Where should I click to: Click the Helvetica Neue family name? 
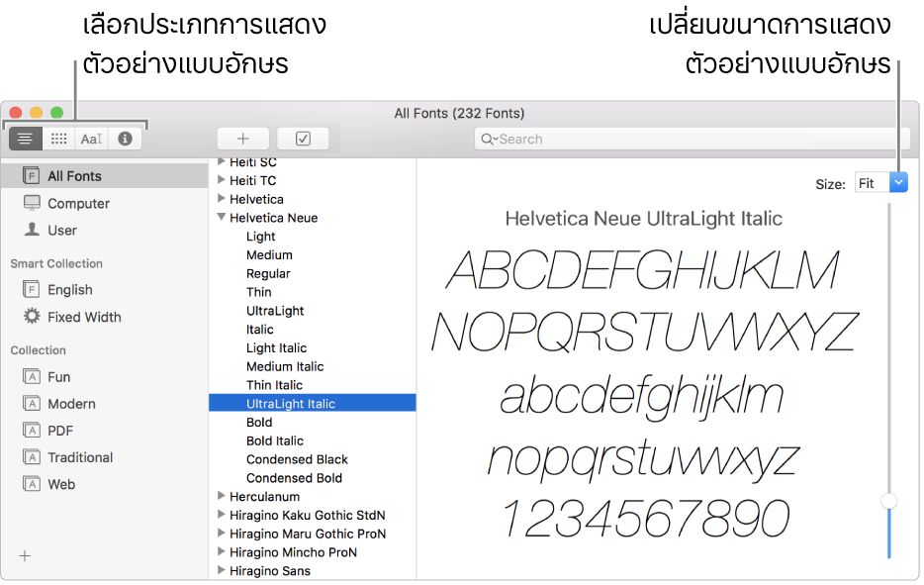[x=273, y=218]
